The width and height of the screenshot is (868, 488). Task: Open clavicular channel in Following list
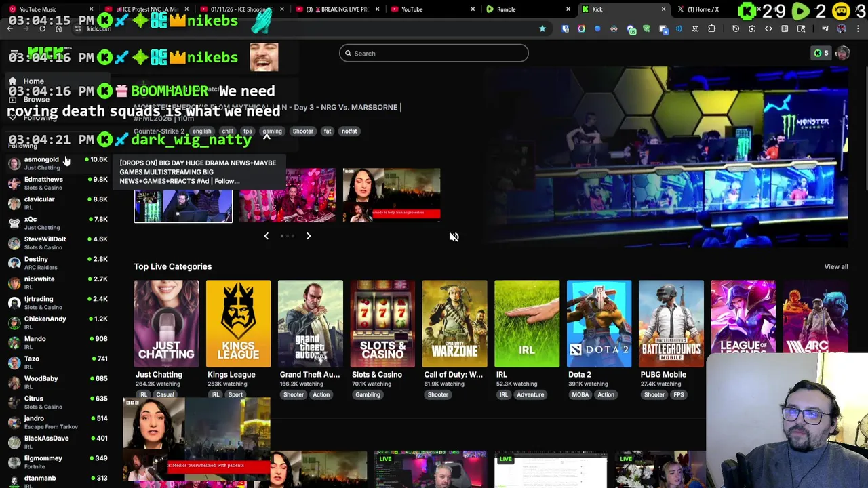point(58,203)
